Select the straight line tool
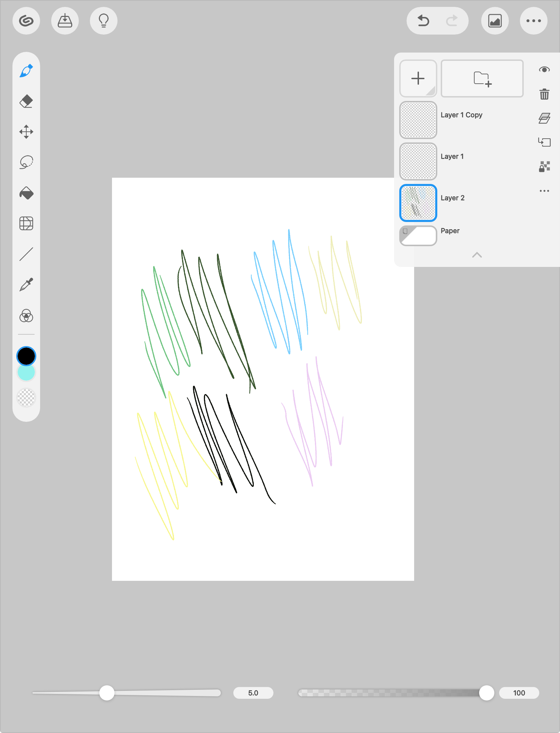This screenshot has height=733, width=560. coord(26,254)
